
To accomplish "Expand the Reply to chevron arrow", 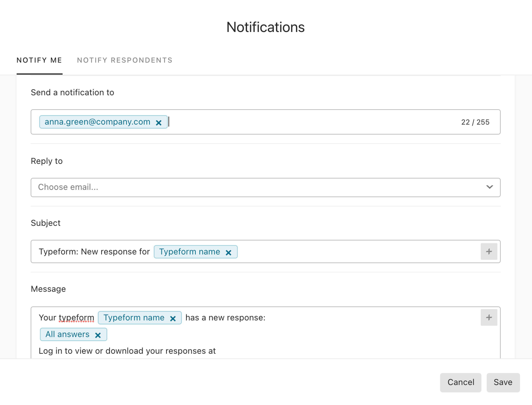I will point(490,187).
